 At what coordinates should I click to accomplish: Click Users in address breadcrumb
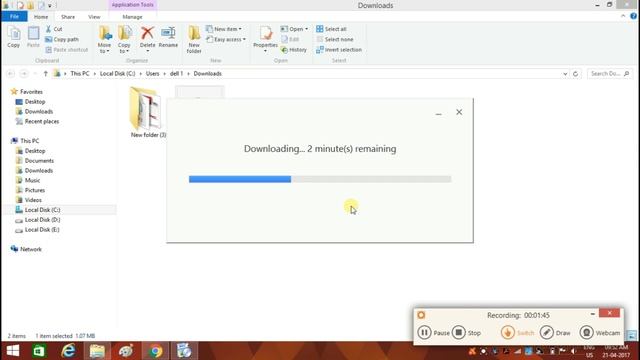(153, 73)
